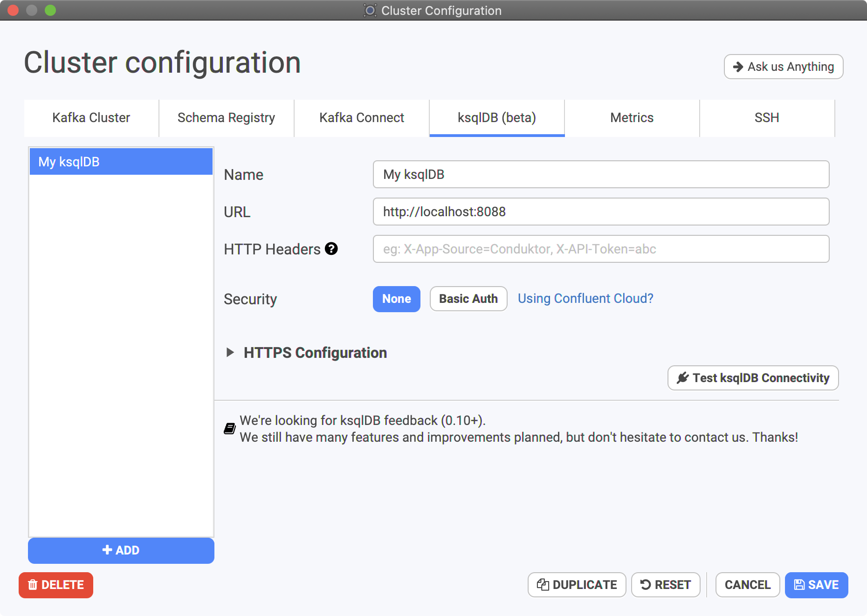867x616 pixels.
Task: Select Basic Auth security option
Action: 468,299
